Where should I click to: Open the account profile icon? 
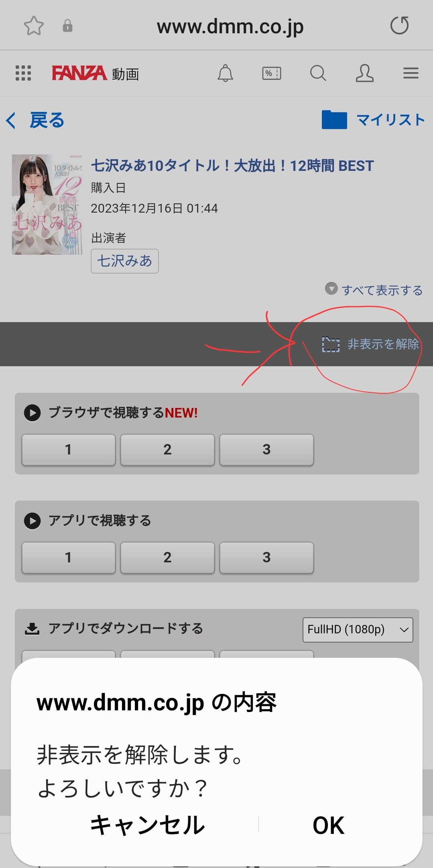pos(364,73)
